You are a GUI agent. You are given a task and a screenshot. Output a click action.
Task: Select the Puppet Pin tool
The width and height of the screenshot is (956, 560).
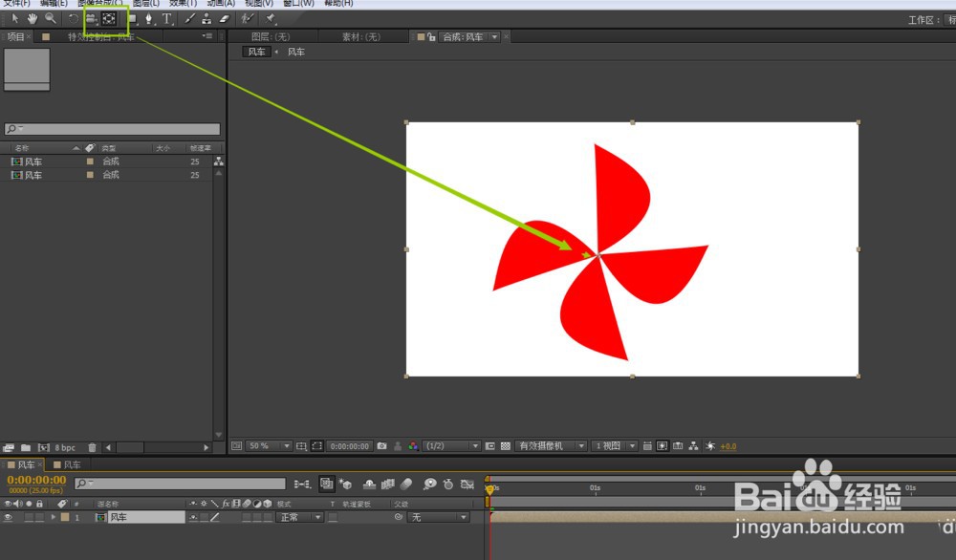click(x=271, y=19)
